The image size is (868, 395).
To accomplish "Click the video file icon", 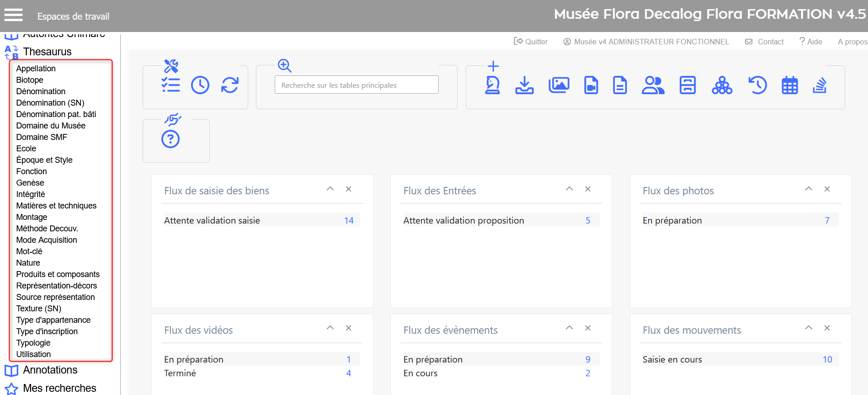I will click(591, 85).
